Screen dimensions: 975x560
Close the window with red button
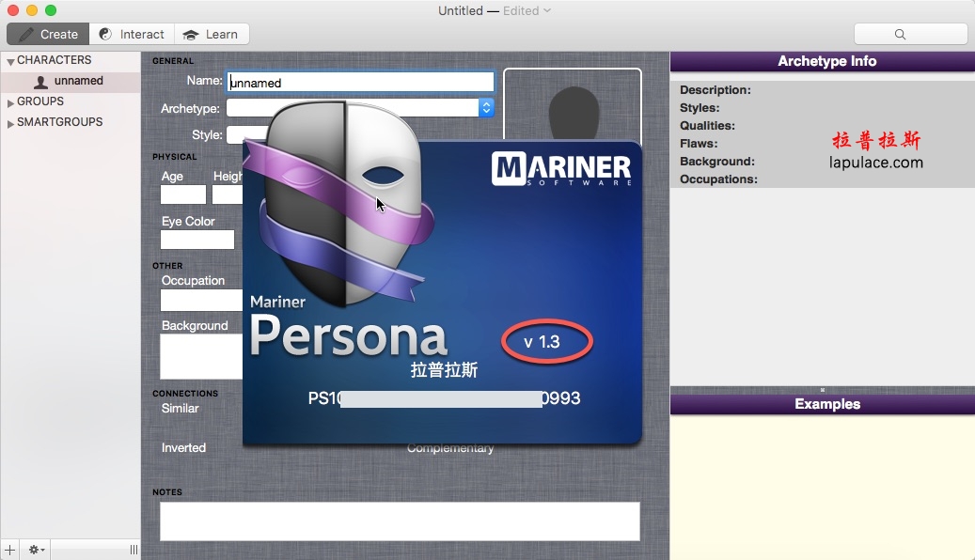pos(13,10)
